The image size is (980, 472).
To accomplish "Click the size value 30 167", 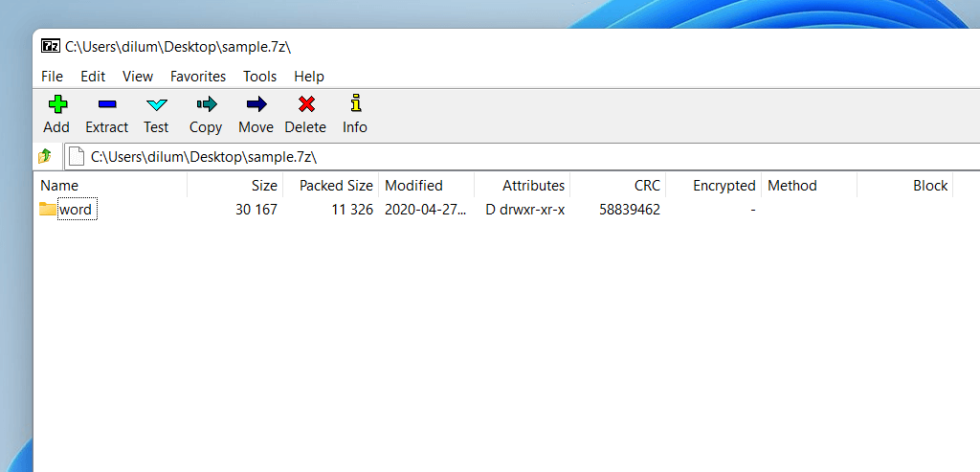I will [x=256, y=210].
